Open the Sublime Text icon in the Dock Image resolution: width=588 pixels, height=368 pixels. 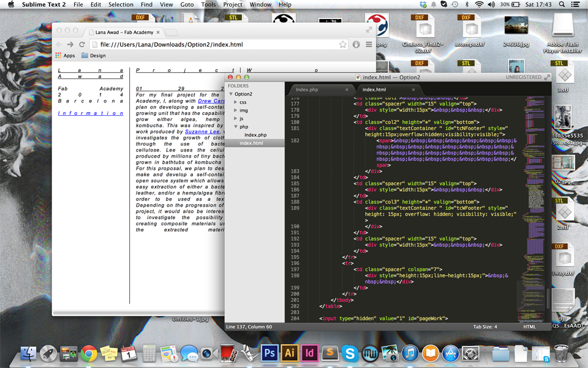[x=330, y=353]
